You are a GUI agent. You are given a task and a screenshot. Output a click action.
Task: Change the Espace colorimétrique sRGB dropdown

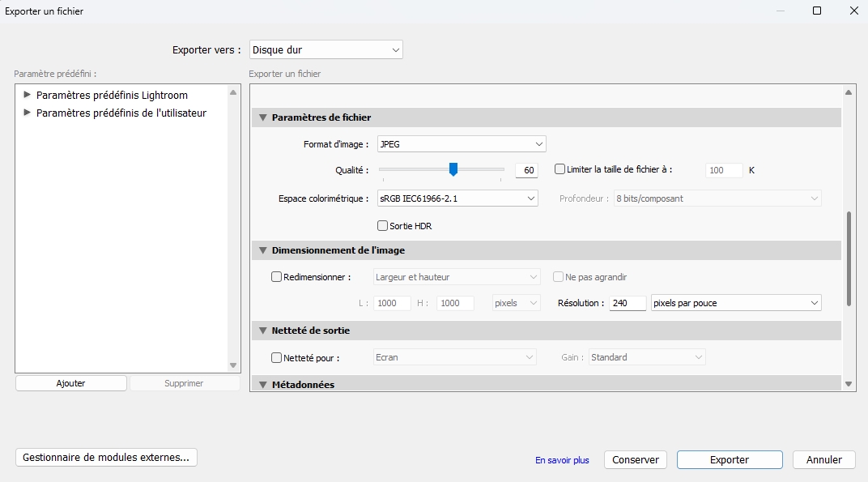pos(457,198)
